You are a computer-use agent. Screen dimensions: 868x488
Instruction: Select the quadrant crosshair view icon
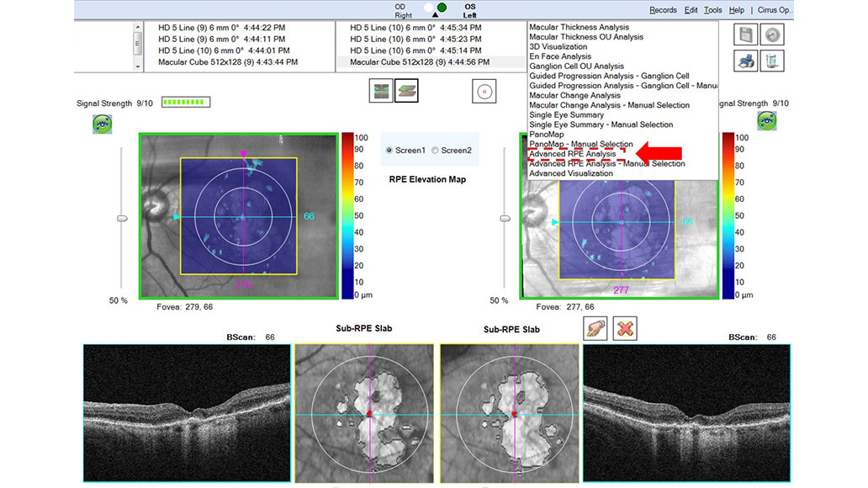[381, 90]
